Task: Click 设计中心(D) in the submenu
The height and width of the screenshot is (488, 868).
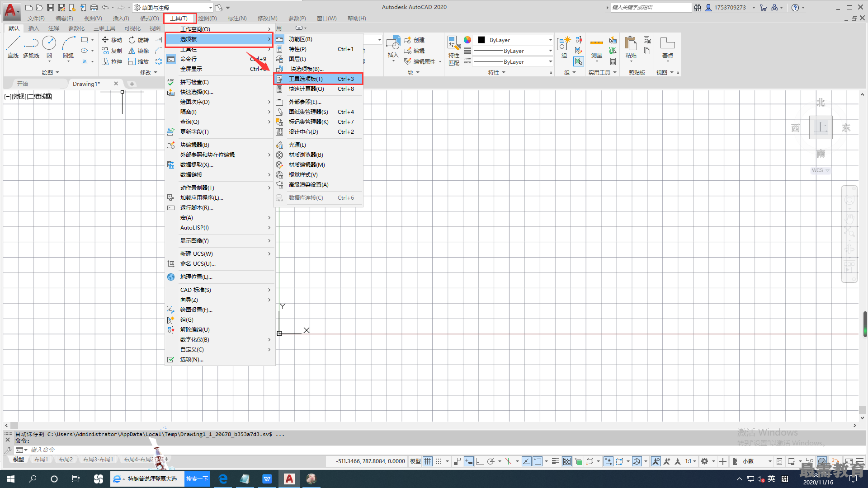Action: 318,131
